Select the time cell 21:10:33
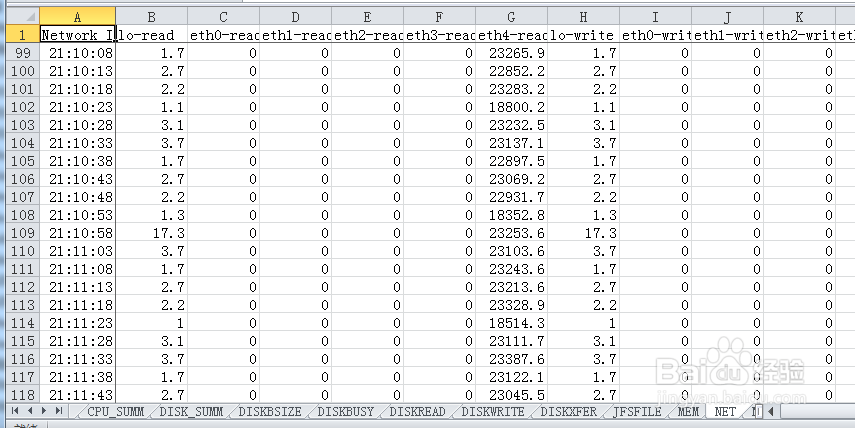Image resolution: width=855 pixels, height=428 pixels. (77, 143)
